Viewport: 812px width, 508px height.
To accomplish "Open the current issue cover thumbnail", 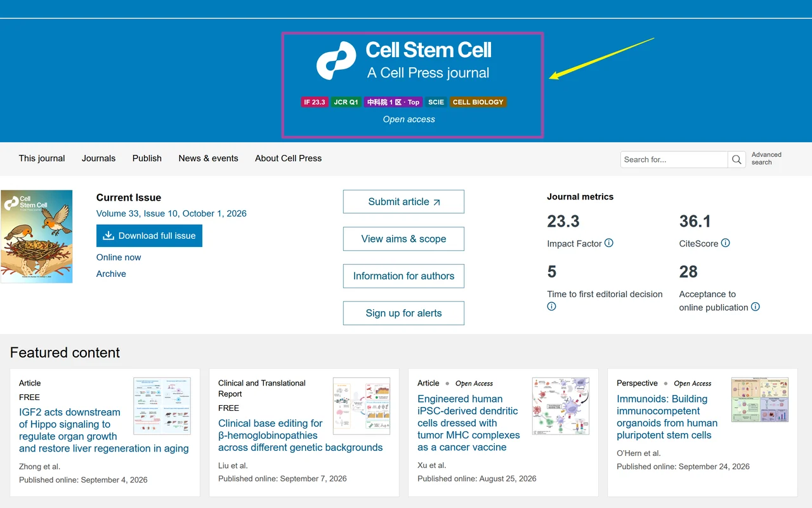I will pos(37,236).
